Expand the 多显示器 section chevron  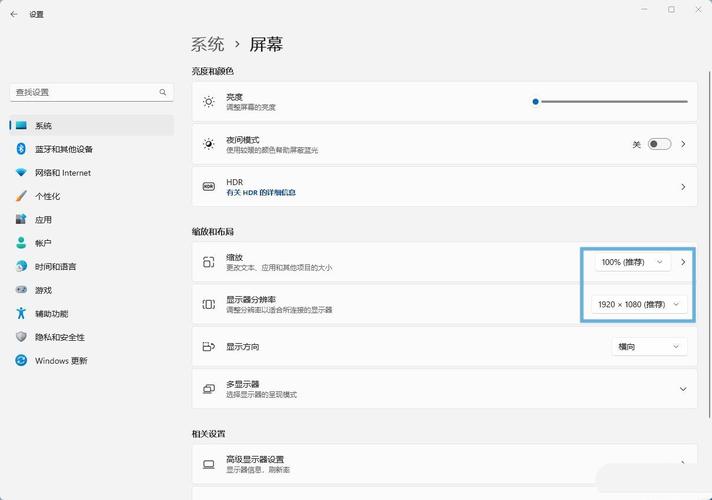[x=683, y=389]
